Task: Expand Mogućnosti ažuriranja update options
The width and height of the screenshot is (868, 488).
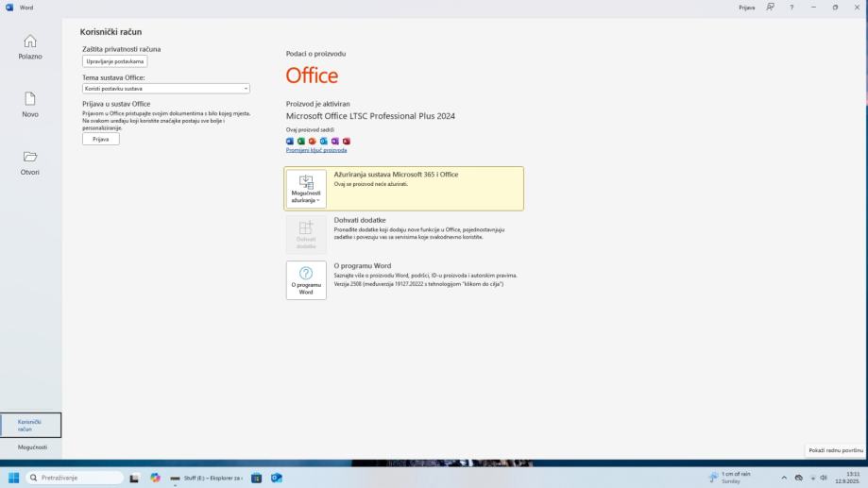Action: pos(306,189)
